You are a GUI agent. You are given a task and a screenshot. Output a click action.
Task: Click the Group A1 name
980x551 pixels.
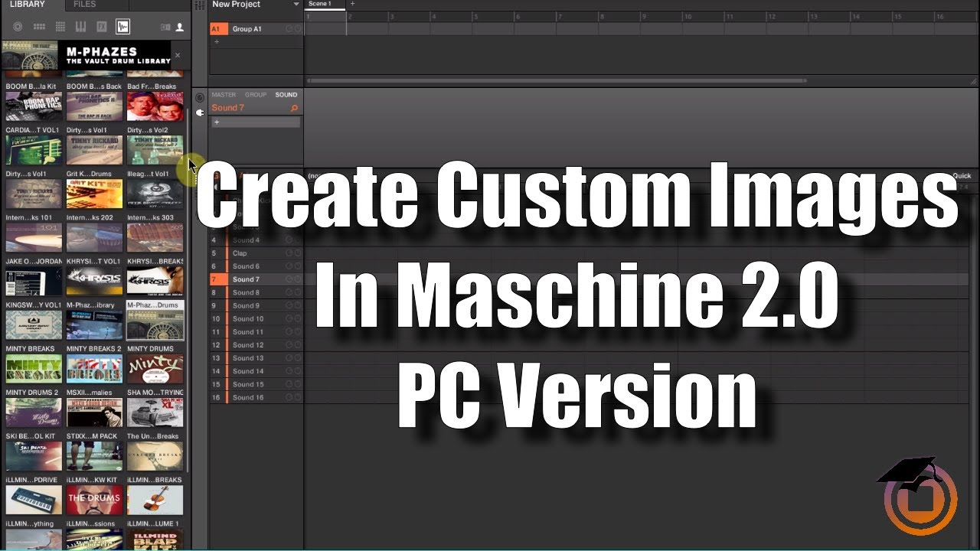tap(247, 29)
